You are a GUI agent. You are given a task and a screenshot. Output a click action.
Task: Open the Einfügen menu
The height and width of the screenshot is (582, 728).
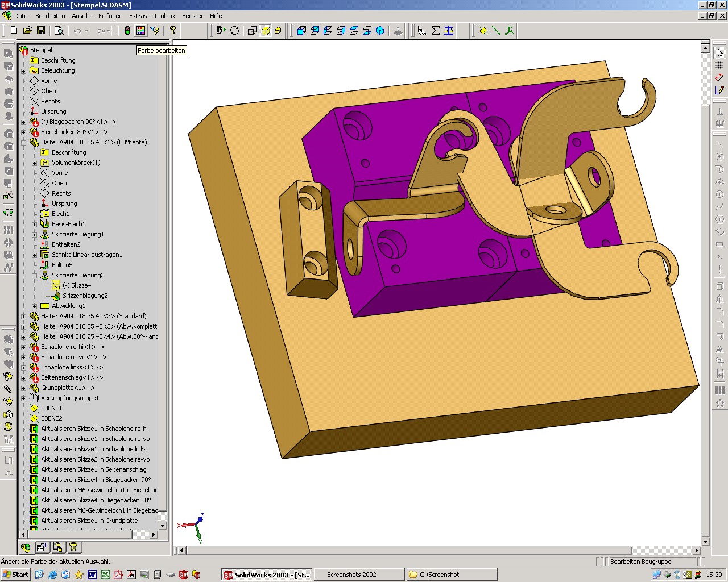point(110,16)
